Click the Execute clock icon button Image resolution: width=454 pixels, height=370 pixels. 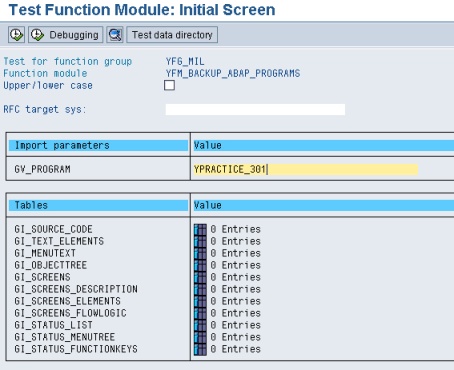coord(16,35)
